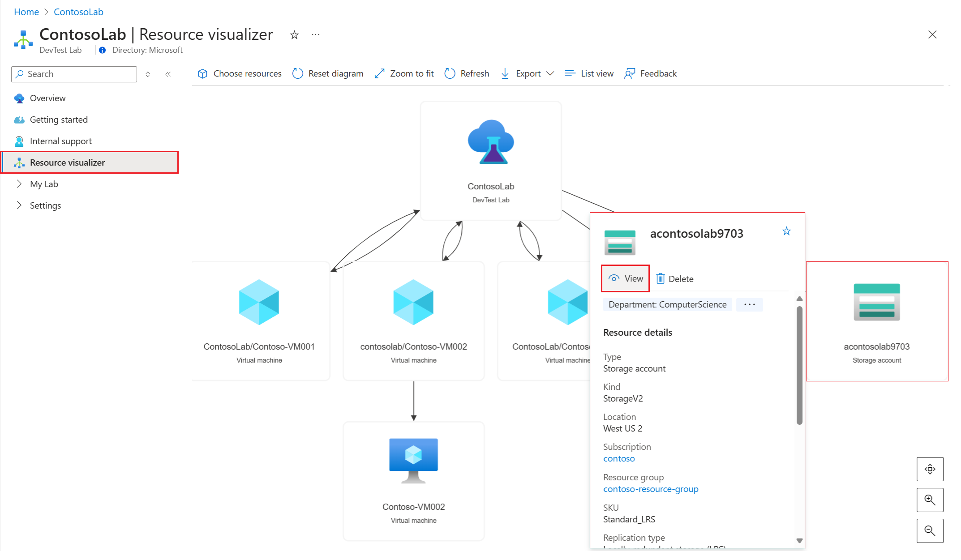The width and height of the screenshot is (961, 560).
Task: Toggle the sidebar expand/collapse arrows
Action: pyautogui.click(x=148, y=74)
